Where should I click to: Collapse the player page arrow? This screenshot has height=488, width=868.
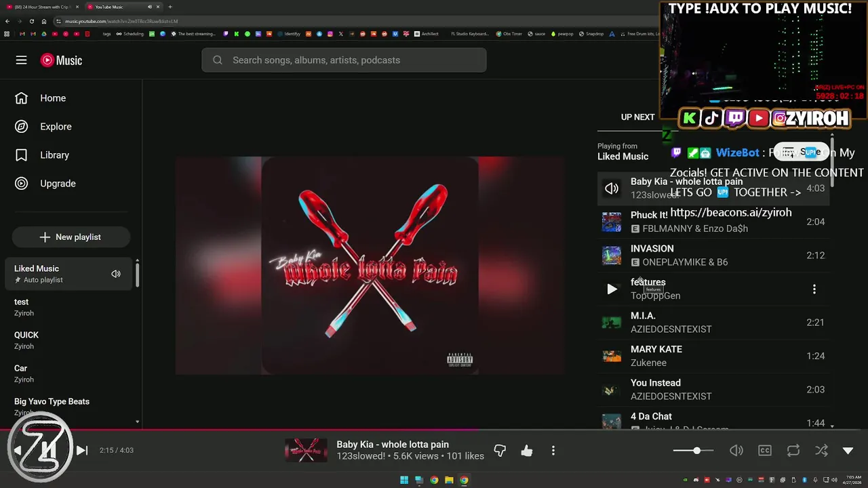(848, 451)
